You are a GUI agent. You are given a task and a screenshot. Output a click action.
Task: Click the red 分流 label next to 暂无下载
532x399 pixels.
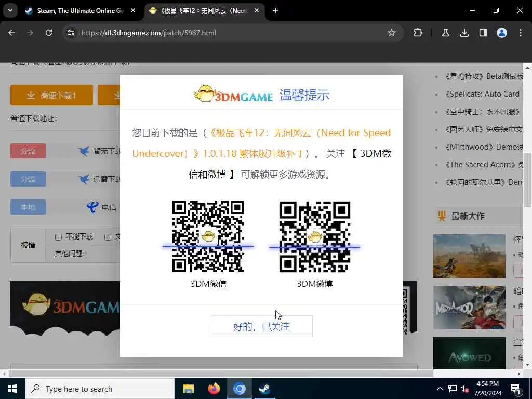tap(28, 151)
